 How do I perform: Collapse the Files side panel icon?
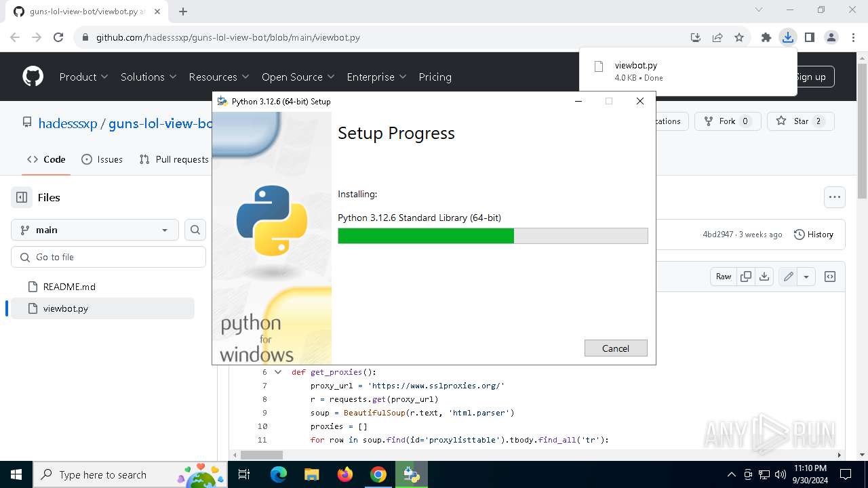tap(22, 197)
